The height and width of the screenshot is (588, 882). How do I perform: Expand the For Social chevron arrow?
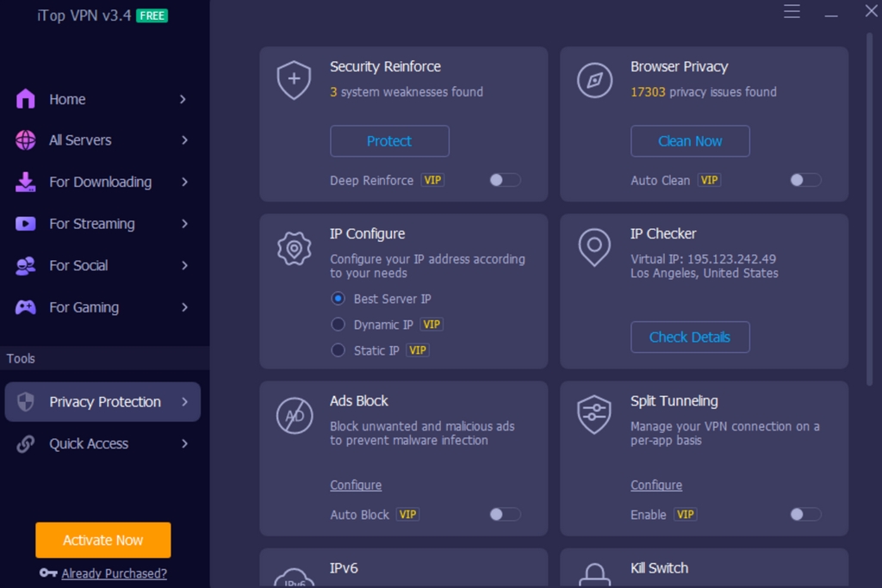click(184, 265)
